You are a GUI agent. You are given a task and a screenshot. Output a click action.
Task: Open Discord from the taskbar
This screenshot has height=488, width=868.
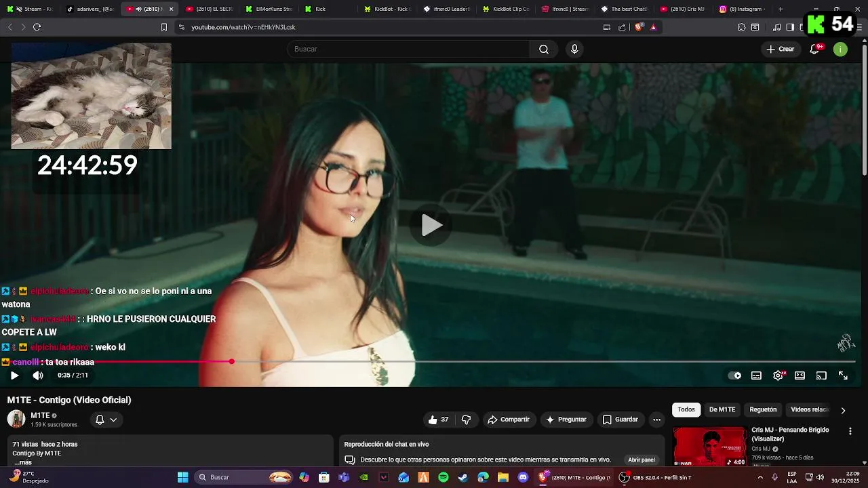[x=523, y=477]
